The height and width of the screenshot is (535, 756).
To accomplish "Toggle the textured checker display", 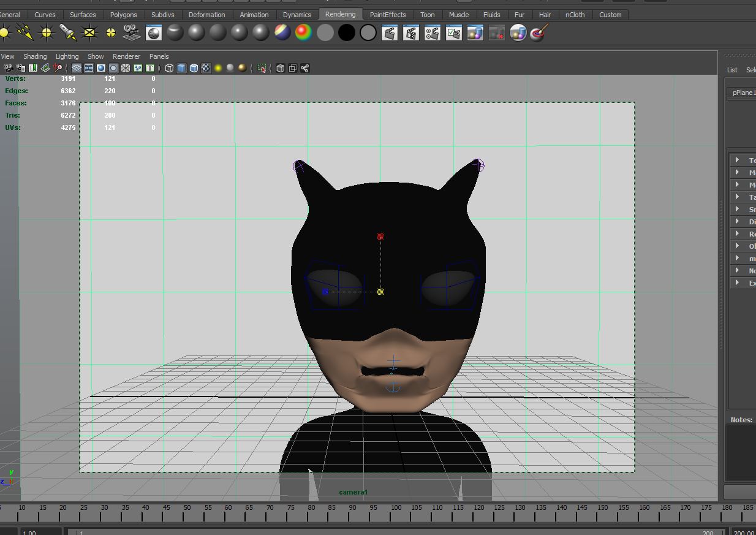I will tap(206, 68).
